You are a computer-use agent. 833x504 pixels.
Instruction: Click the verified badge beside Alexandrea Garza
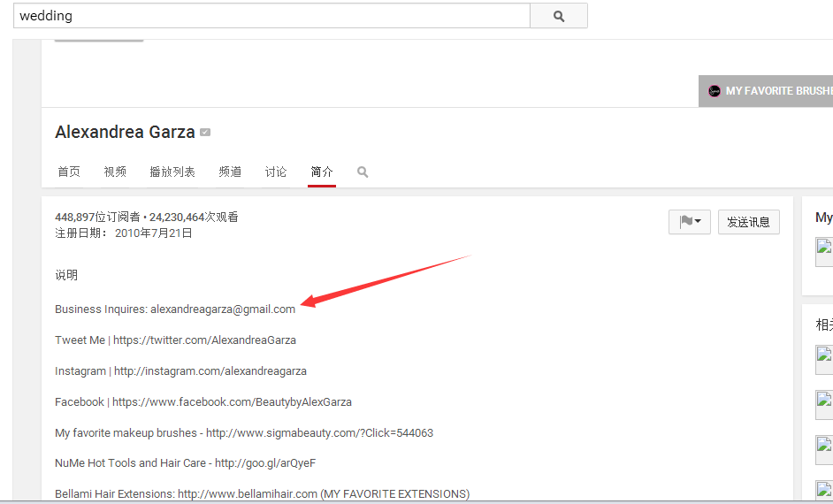pyautogui.click(x=205, y=133)
